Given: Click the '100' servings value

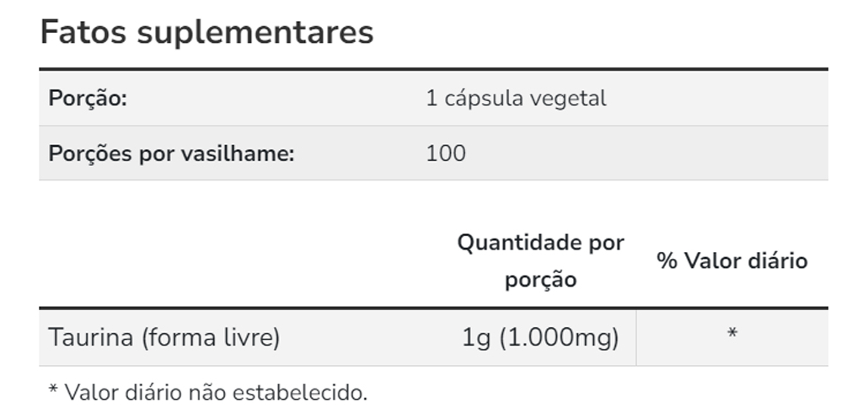Looking at the screenshot, I should pos(446,153).
